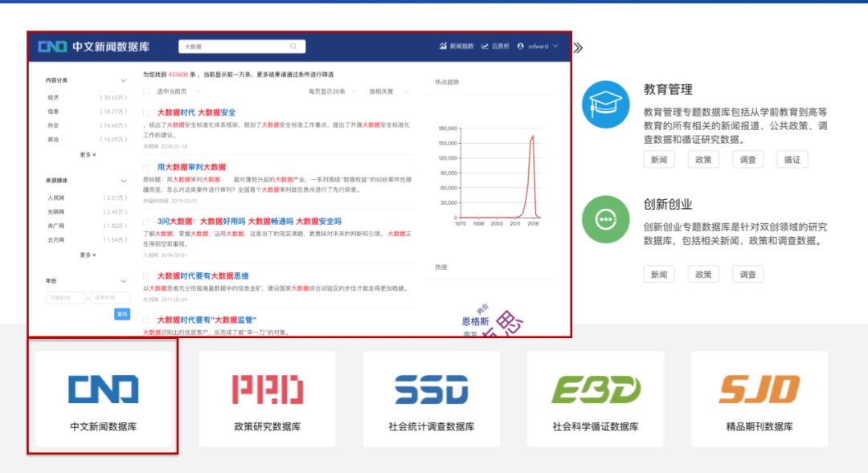Open the 新闻指数 chart icon

[443, 47]
